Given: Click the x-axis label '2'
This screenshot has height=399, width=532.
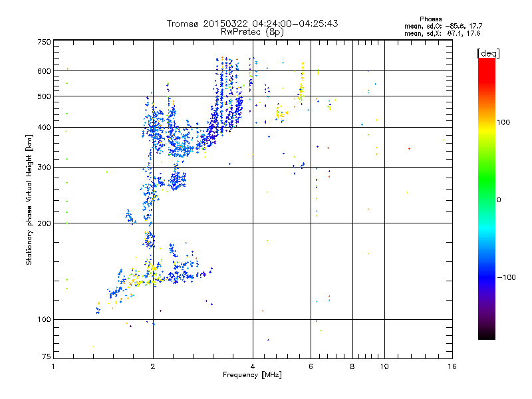Looking at the screenshot, I should pos(153,366).
